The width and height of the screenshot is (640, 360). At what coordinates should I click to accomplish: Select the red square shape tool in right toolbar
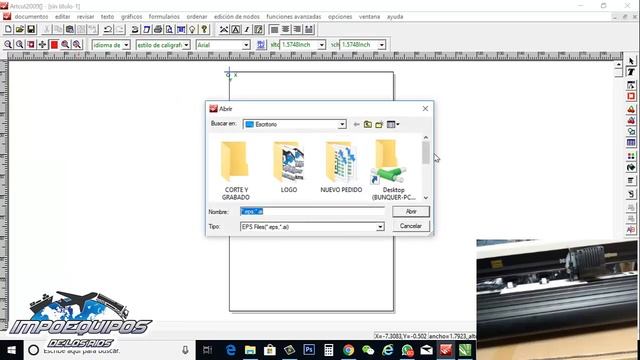[631, 96]
